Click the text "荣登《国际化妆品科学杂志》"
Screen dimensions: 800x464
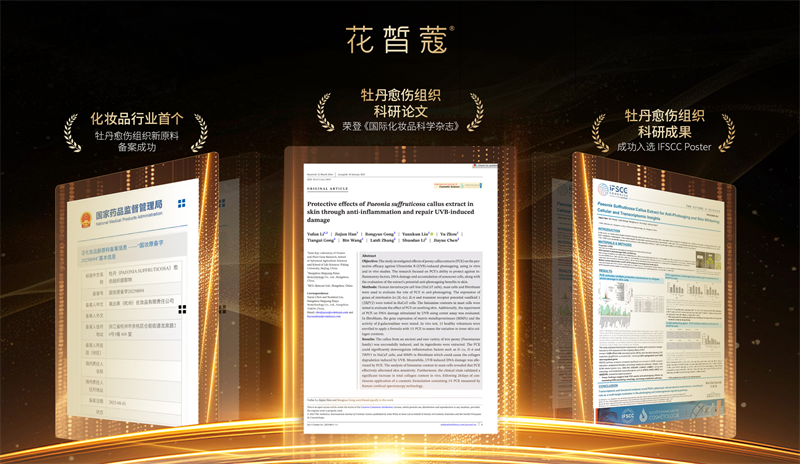click(x=401, y=126)
